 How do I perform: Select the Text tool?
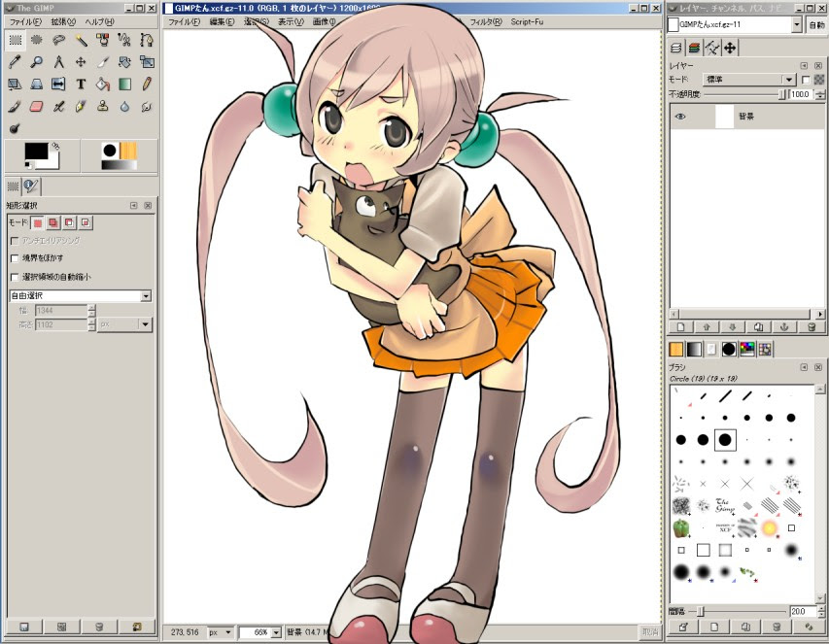tap(81, 84)
